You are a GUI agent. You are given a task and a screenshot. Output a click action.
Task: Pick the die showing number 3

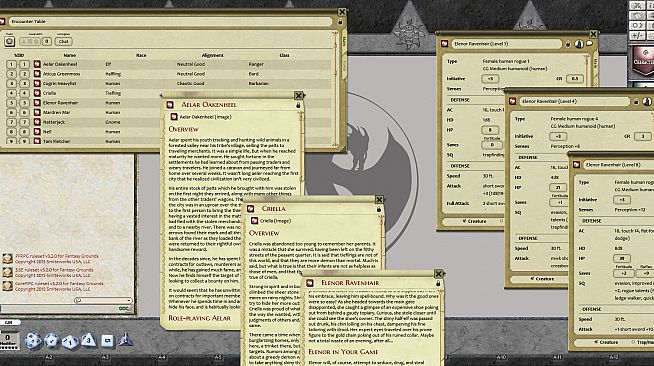88,340
